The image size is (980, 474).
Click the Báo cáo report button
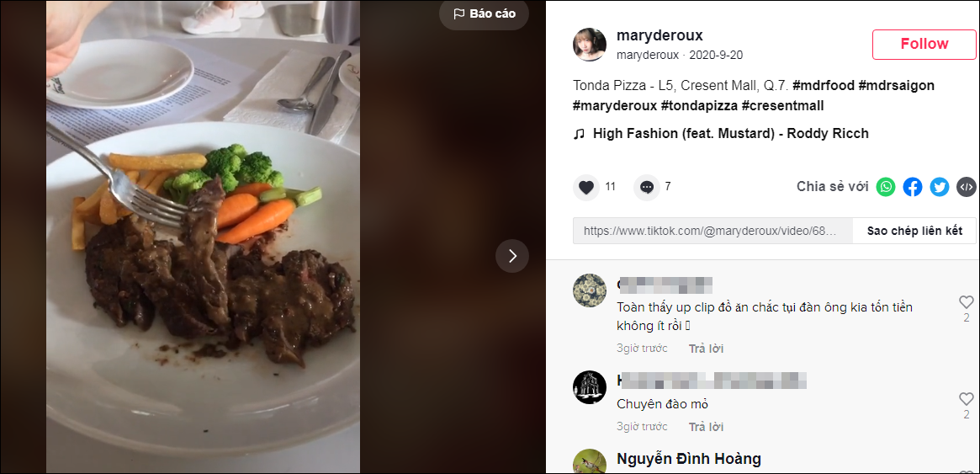[x=484, y=14]
